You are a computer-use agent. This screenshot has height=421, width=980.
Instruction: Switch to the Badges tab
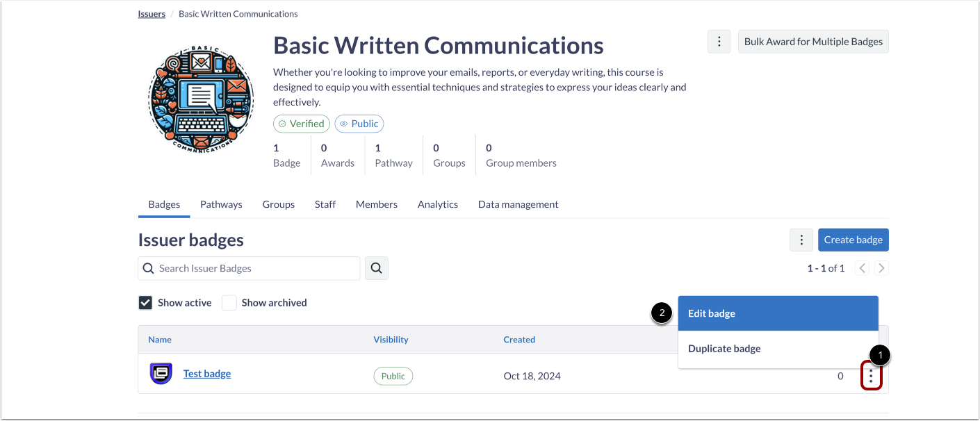coord(164,204)
